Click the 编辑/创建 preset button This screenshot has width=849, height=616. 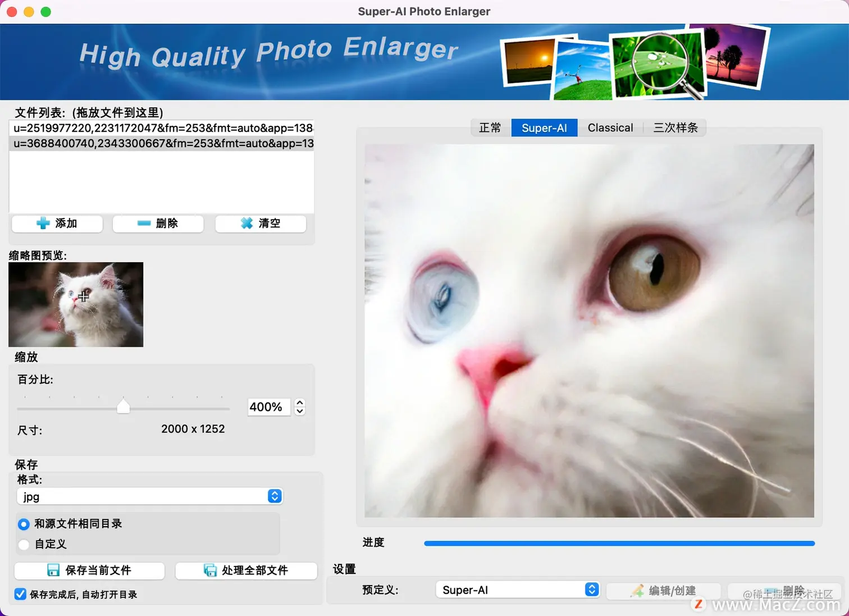(x=664, y=591)
